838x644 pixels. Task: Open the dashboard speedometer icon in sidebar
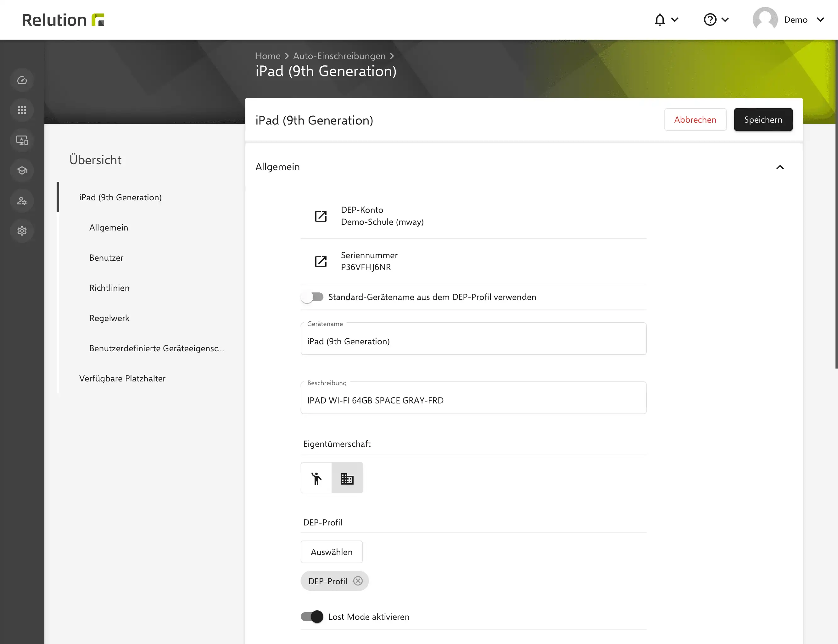click(x=22, y=80)
